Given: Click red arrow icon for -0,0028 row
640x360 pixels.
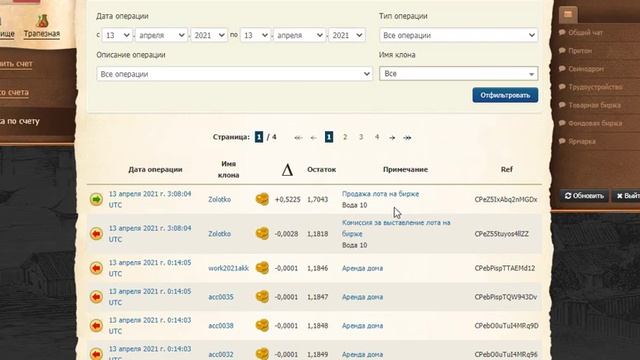Looking at the screenshot, I should pos(96,234).
